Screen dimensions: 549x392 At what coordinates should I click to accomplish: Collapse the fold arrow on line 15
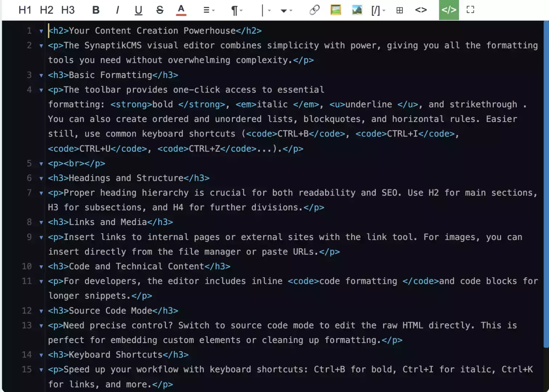41,370
